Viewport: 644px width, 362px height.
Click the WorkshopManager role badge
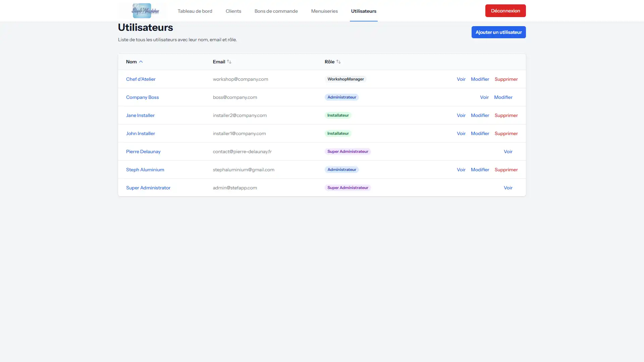coord(345,79)
